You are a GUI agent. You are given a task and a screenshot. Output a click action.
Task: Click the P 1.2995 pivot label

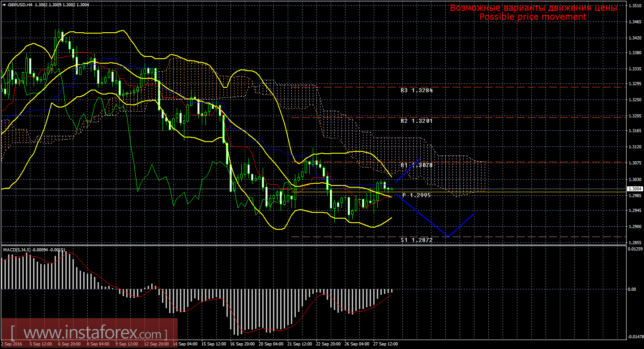(x=416, y=195)
